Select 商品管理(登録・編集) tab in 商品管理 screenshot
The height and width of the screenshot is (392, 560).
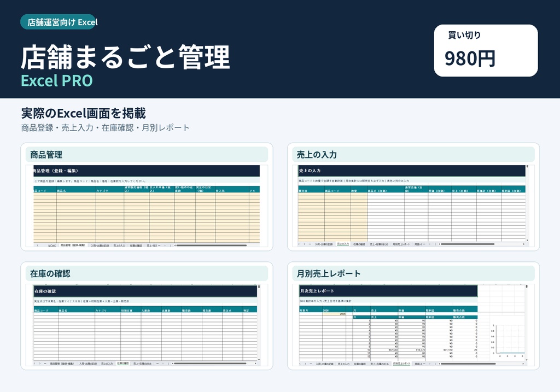73,245
